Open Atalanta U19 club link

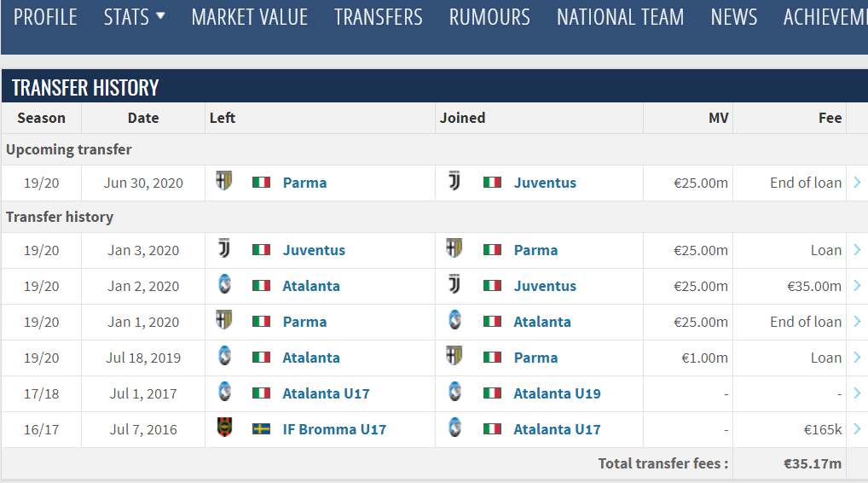pyautogui.click(x=557, y=393)
